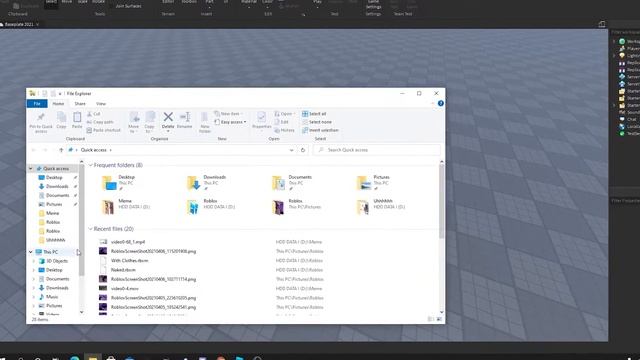Click the Quick access address path
640x360 pixels.
(93, 150)
